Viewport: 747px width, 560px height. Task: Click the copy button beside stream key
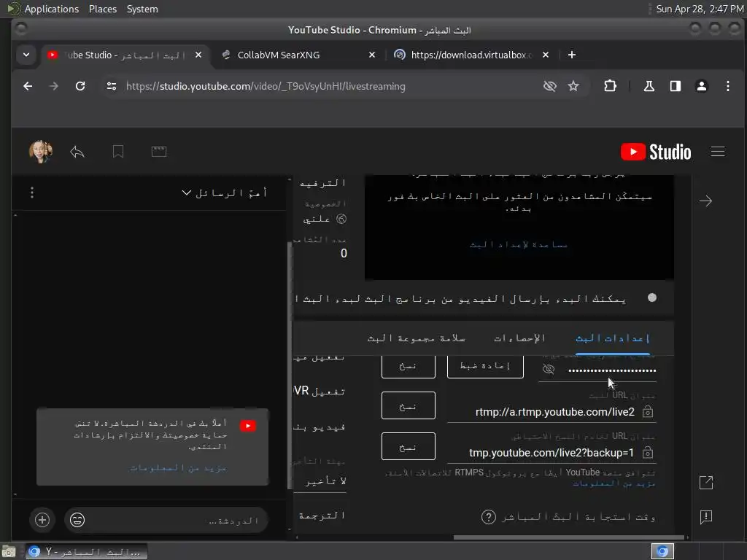409,367
